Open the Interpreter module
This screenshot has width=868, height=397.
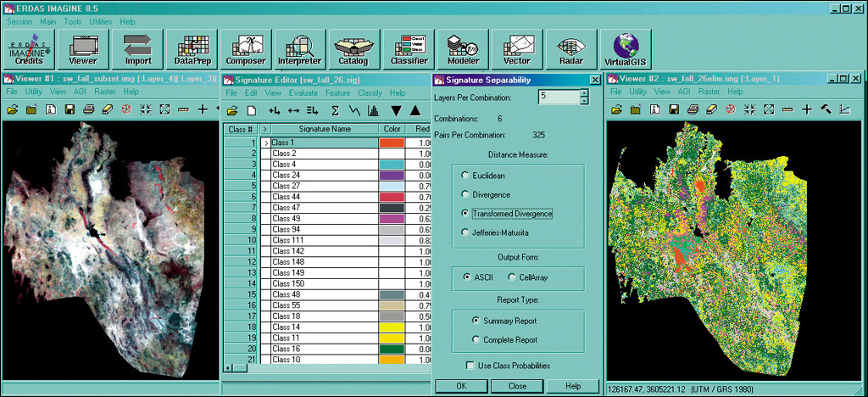click(x=299, y=49)
